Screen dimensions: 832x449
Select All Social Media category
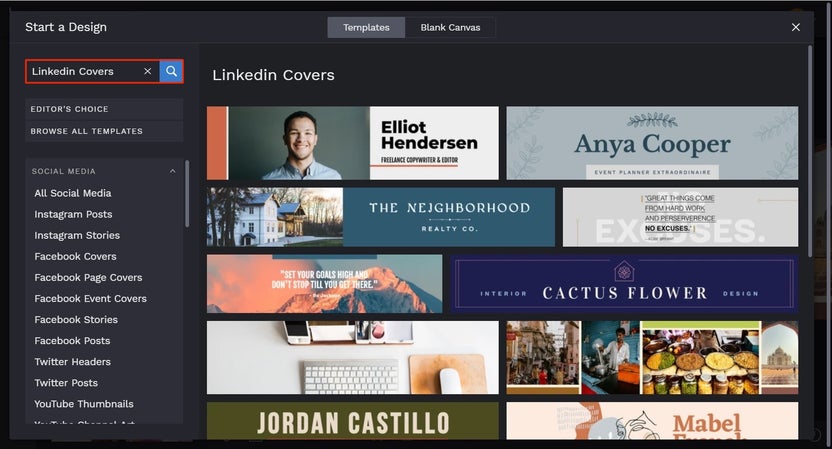(73, 193)
